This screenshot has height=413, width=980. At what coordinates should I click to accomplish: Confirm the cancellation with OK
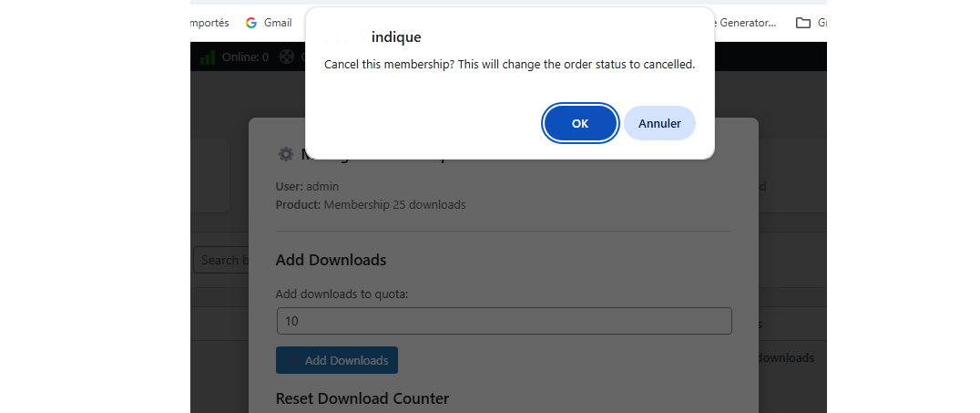[580, 124]
